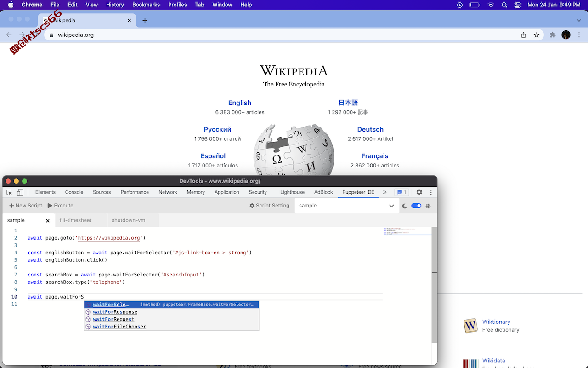This screenshot has width=588, height=368.
Task: Switch to the Console panel
Action: 74,192
